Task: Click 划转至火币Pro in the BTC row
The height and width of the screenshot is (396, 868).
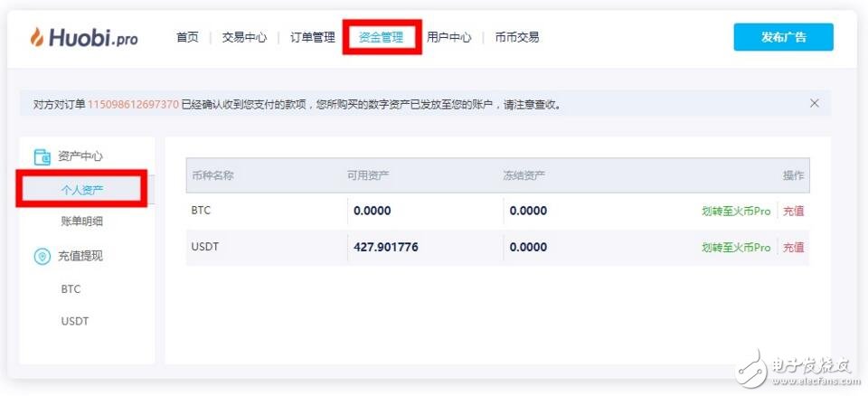Action: pos(736,211)
